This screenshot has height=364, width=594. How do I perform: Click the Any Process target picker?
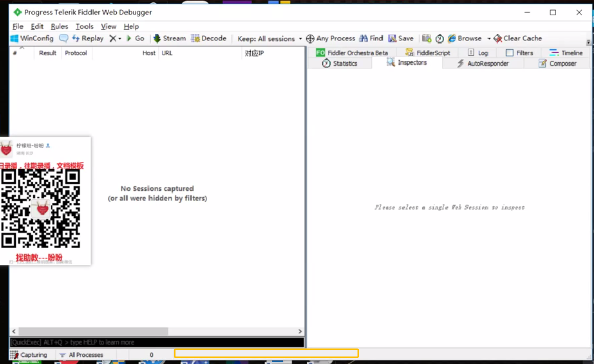pos(330,38)
